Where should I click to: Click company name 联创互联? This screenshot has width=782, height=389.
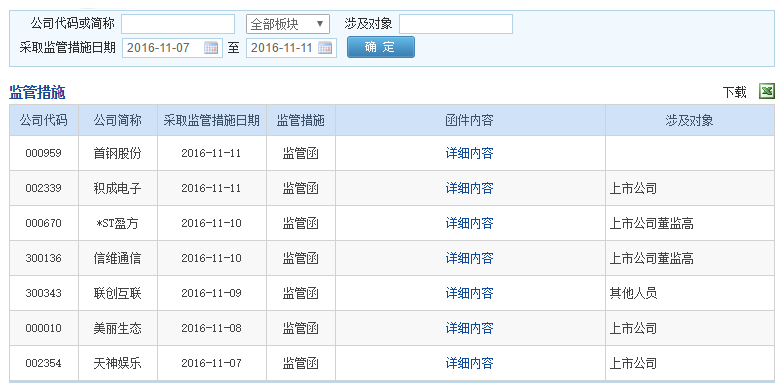coord(118,293)
